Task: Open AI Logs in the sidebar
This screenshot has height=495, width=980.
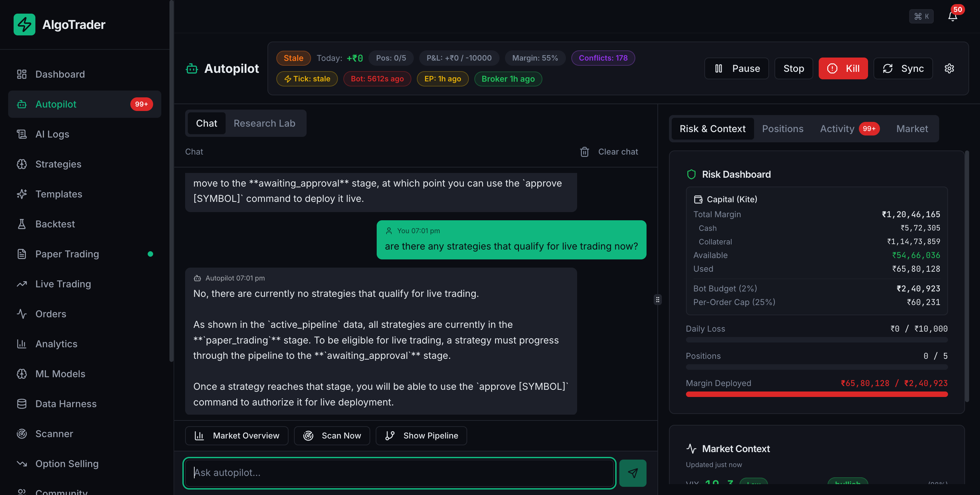Action: coord(84,134)
